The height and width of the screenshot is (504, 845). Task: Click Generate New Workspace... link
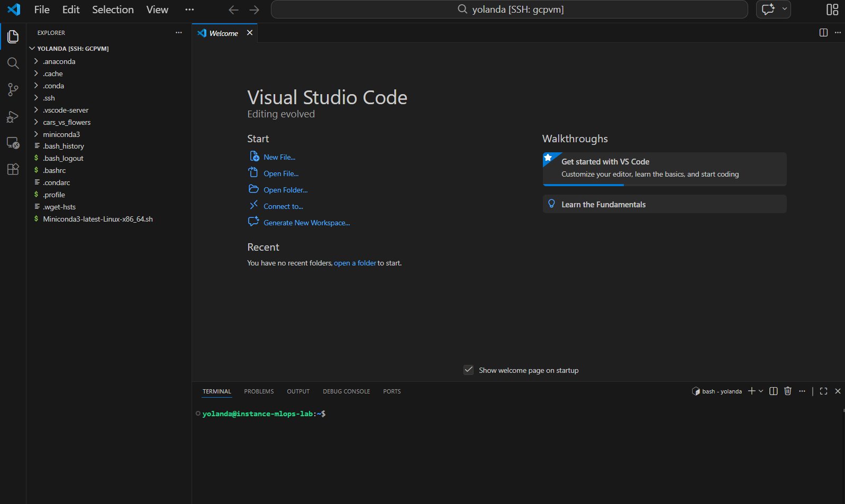(x=306, y=223)
